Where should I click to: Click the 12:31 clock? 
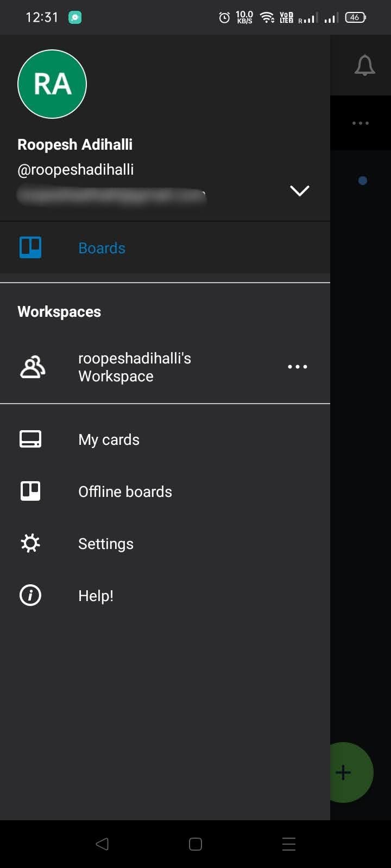(42, 17)
